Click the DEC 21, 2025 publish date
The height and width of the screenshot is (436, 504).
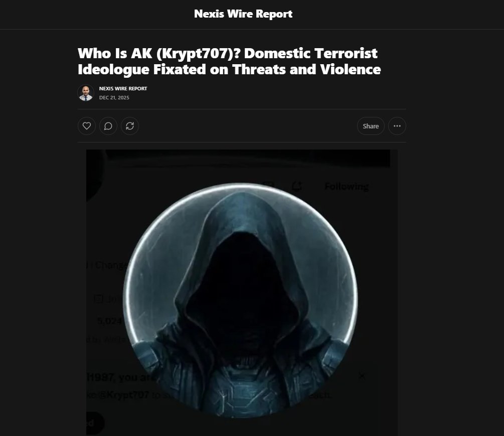point(114,98)
